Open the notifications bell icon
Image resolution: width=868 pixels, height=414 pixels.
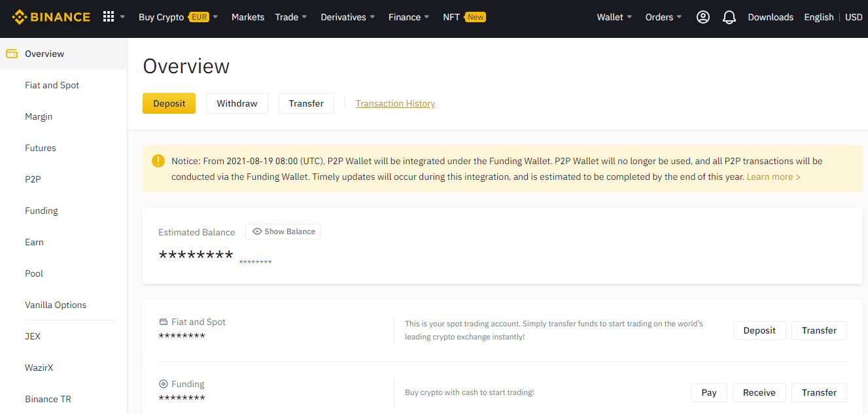(x=729, y=17)
